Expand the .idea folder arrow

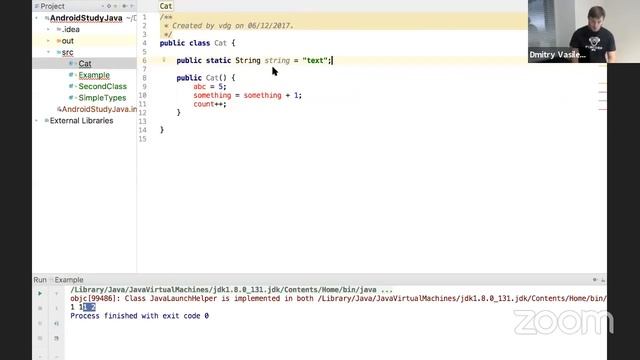pos(49,29)
